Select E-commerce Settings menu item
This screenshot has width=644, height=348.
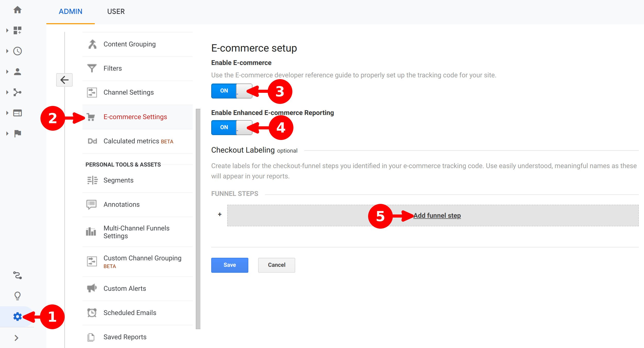click(x=135, y=117)
